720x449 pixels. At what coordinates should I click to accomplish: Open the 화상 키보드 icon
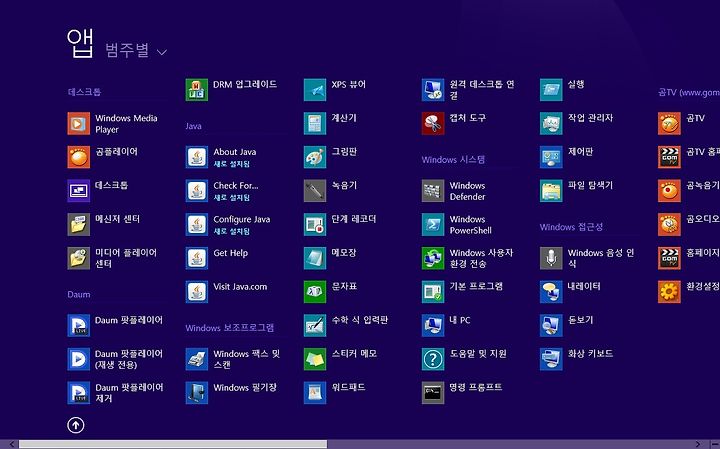point(551,359)
